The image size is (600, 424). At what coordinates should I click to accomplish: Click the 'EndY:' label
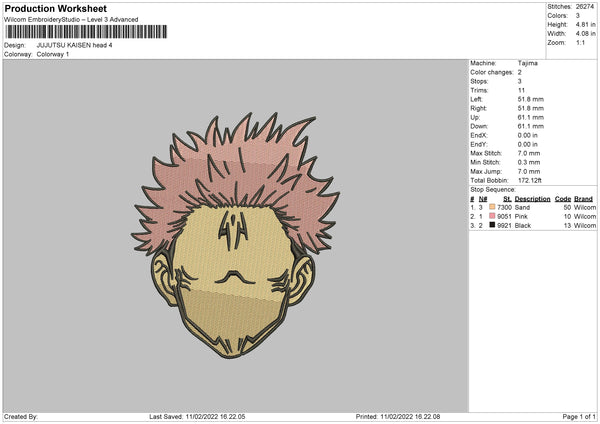pyautogui.click(x=479, y=144)
